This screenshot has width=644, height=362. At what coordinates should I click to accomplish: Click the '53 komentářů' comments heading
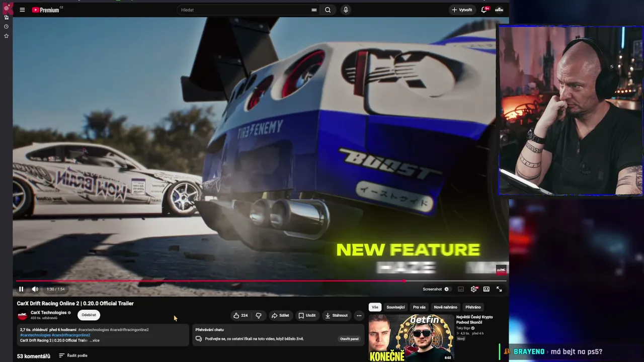point(34,356)
